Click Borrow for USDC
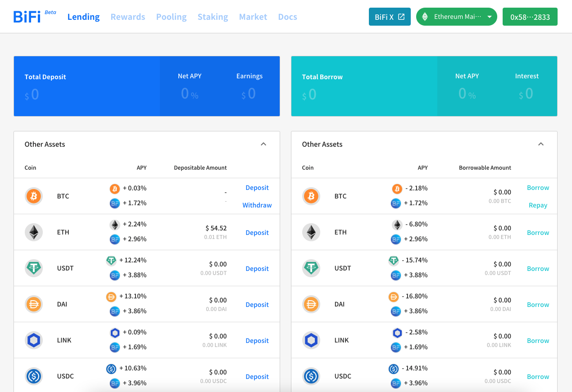Image resolution: width=572 pixels, height=392 pixels. 538,377
